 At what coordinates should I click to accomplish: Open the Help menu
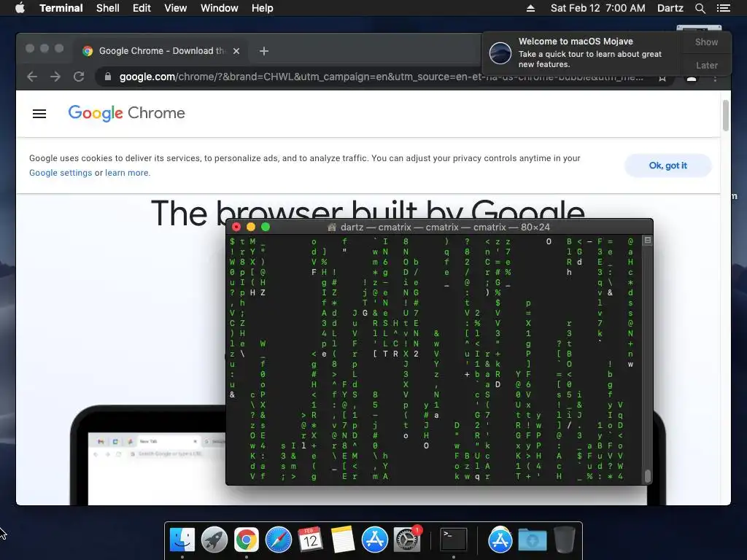coord(263,8)
